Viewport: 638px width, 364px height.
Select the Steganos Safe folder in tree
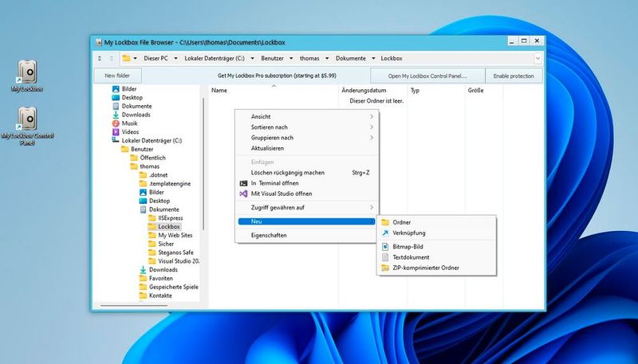pyautogui.click(x=177, y=252)
